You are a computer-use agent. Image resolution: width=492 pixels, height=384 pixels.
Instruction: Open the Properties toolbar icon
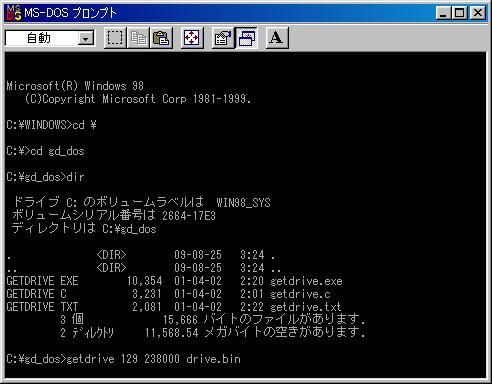pyautogui.click(x=223, y=38)
